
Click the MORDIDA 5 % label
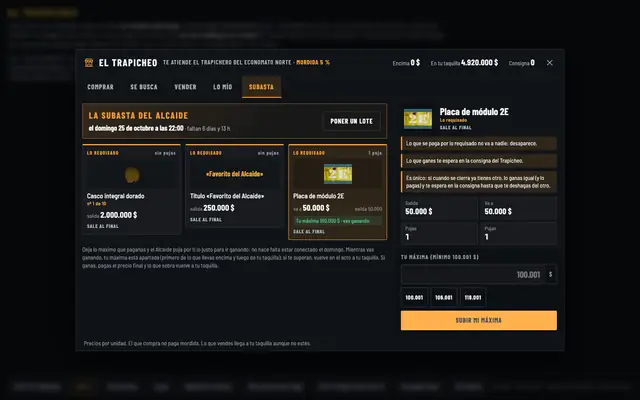click(313, 62)
